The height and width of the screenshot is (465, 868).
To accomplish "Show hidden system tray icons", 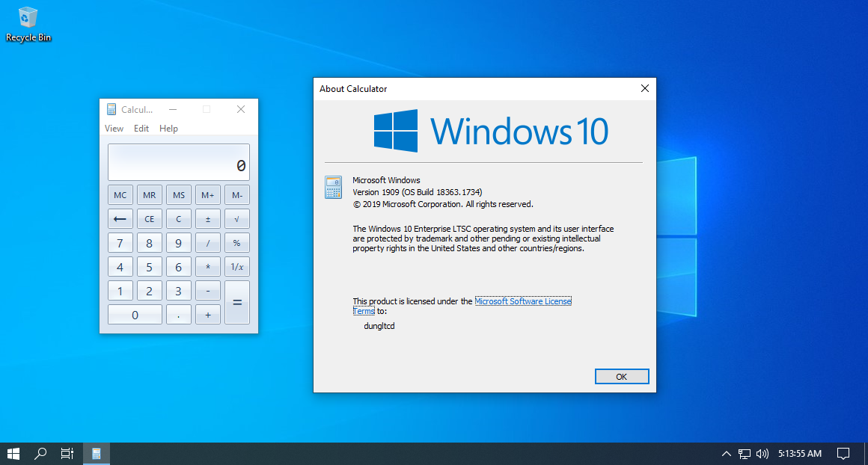I will pos(727,454).
